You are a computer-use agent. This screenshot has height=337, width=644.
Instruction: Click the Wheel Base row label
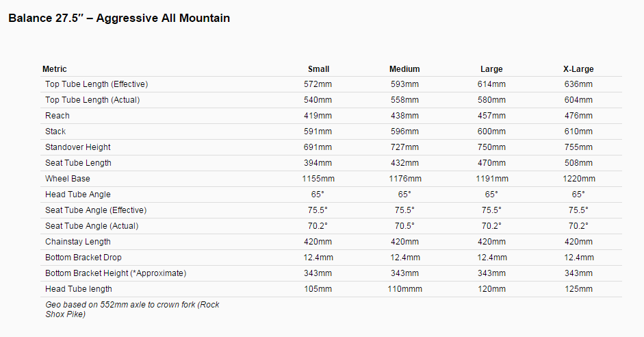point(67,179)
